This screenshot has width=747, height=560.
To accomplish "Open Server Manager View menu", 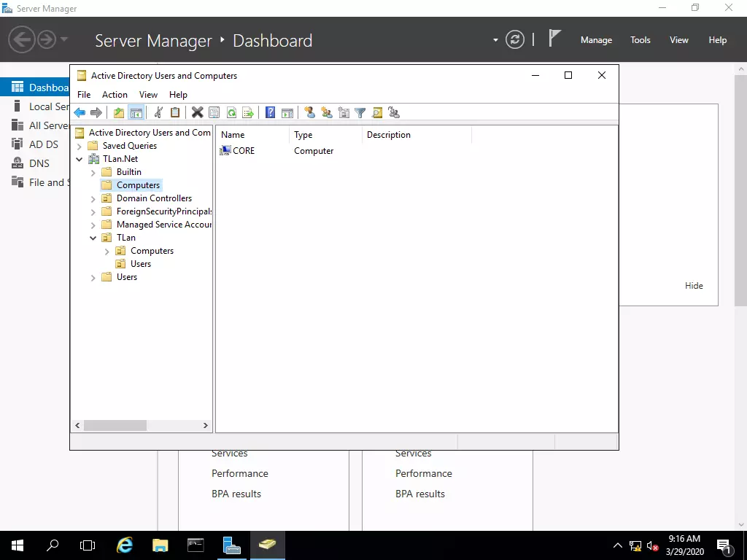I will click(679, 40).
